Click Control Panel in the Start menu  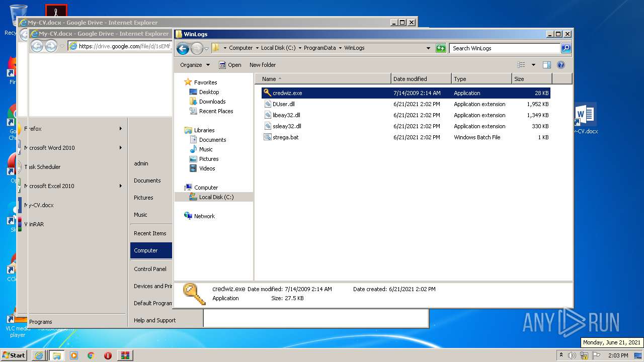tap(150, 269)
